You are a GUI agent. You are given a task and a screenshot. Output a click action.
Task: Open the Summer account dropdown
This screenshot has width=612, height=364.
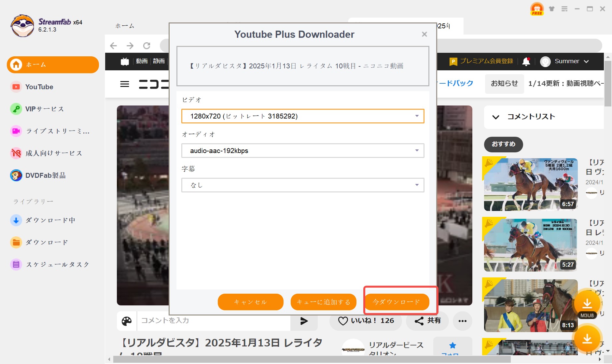coord(564,61)
